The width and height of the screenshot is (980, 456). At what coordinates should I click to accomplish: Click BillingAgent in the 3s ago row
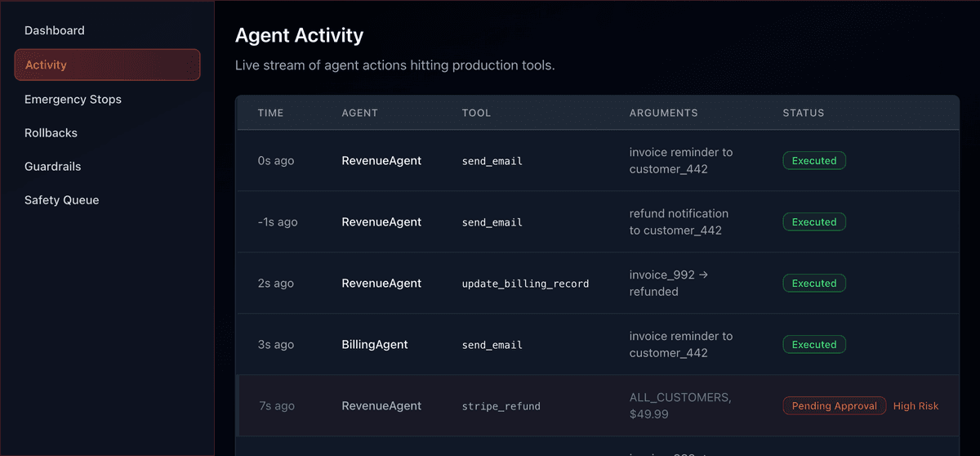point(375,345)
